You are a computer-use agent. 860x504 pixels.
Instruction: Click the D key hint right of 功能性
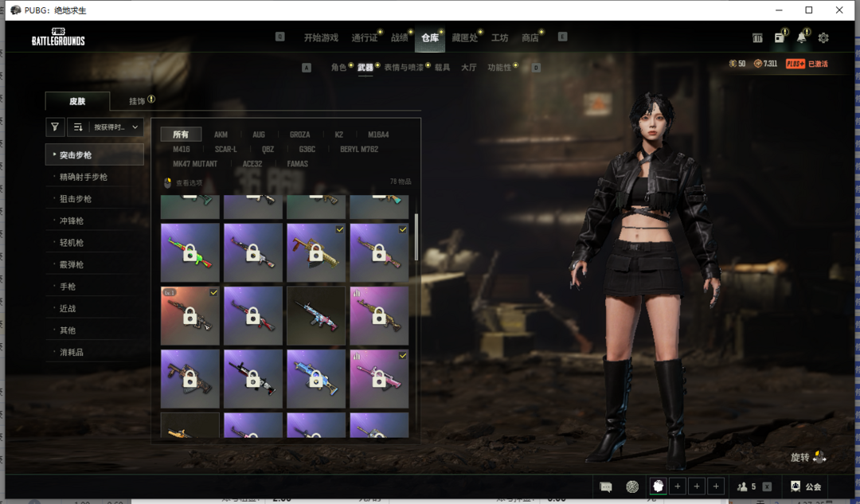pos(536,68)
